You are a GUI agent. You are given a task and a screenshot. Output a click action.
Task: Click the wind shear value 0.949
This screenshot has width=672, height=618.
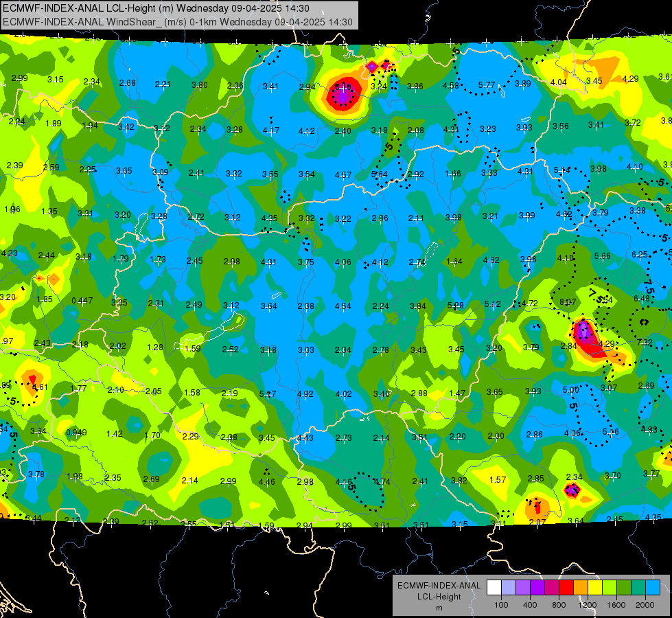[x=76, y=433]
